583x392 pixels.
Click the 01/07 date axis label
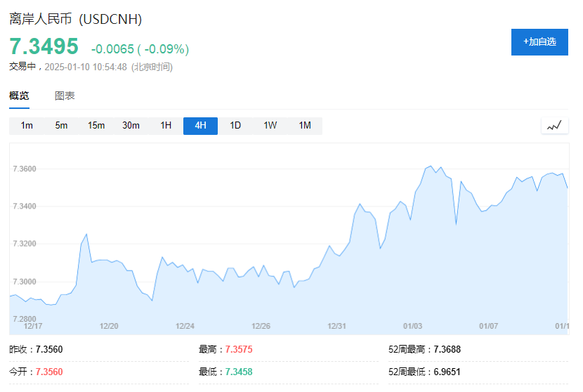489,326
